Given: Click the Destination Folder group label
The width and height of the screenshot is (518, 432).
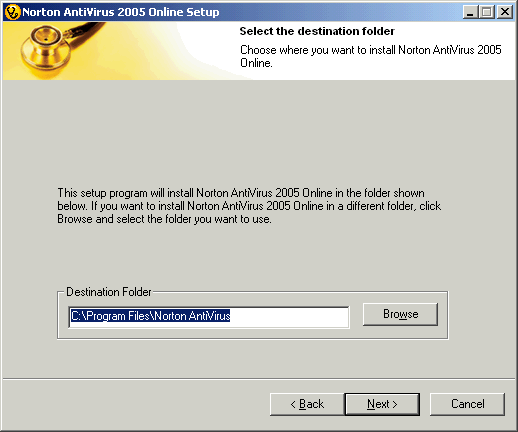Looking at the screenshot, I should (x=109, y=292).
